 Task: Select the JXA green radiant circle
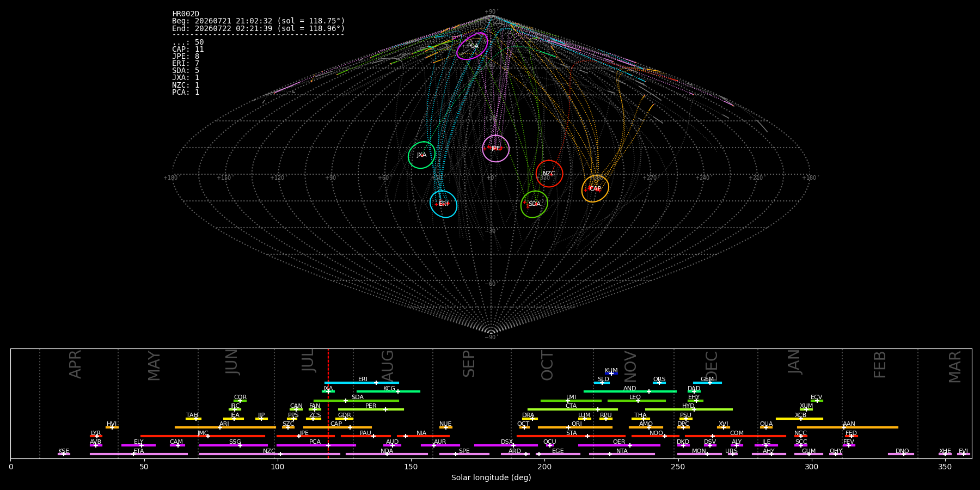click(x=421, y=155)
